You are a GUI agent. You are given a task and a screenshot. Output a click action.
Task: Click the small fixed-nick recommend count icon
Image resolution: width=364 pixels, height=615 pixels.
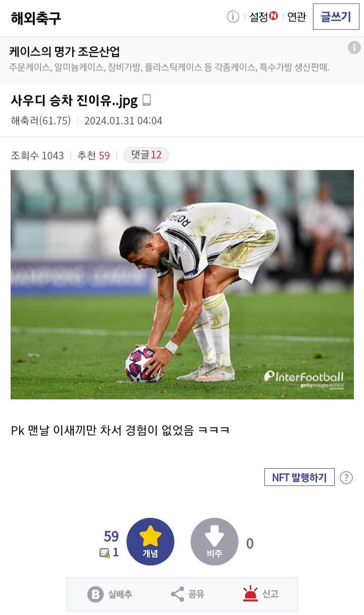[x=104, y=553]
